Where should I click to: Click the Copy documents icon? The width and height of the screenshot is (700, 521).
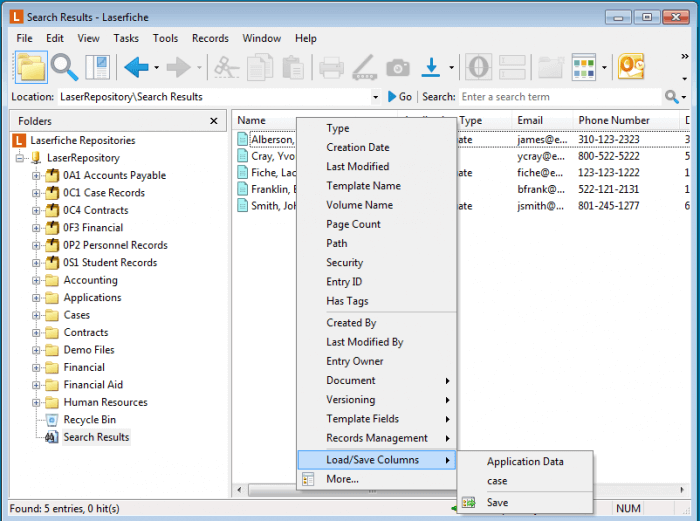[x=260, y=67]
